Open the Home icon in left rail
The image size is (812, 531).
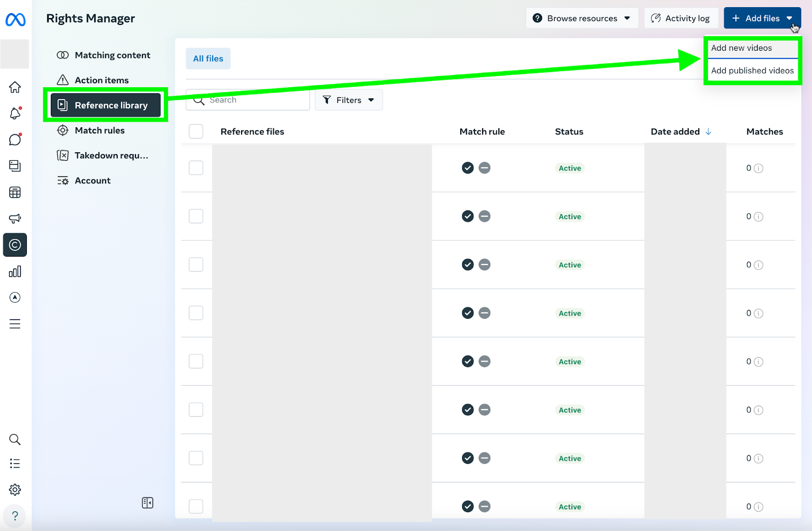pyautogui.click(x=15, y=87)
